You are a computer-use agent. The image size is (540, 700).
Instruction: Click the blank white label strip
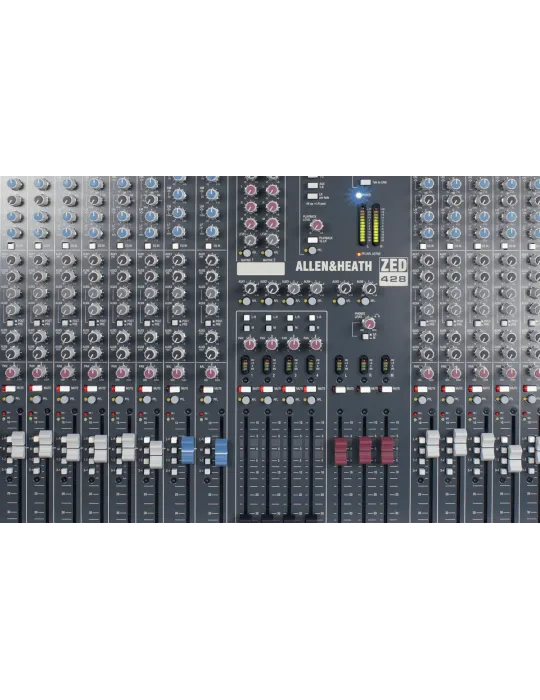(x=261, y=268)
